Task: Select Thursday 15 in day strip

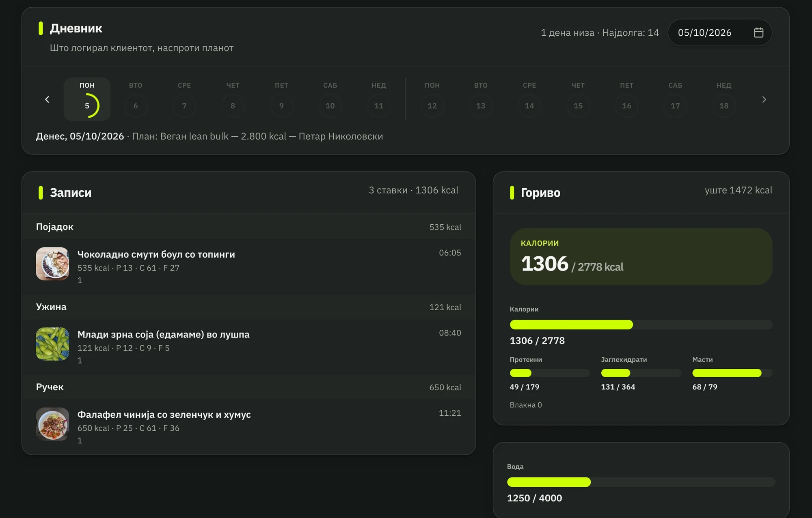Action: pyautogui.click(x=578, y=99)
